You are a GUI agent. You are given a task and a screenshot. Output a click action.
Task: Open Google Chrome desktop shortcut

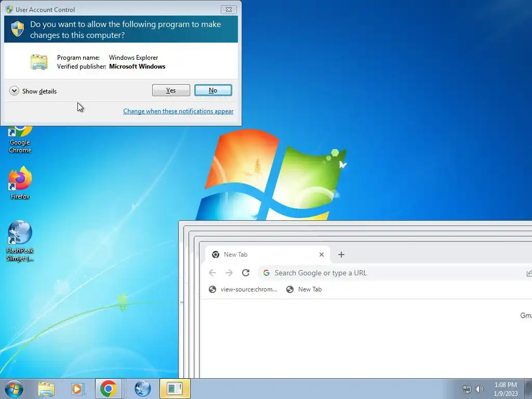pos(20,140)
